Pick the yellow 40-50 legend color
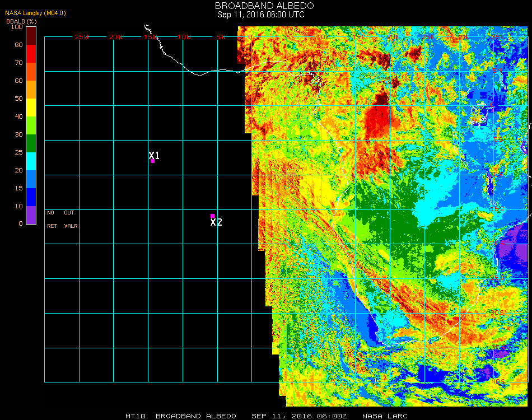 pos(31,107)
